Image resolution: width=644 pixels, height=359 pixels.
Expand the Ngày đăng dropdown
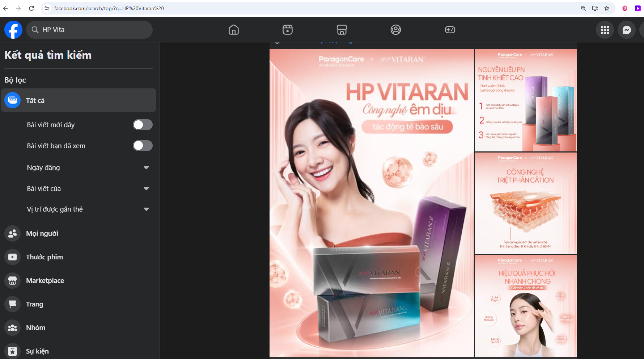(146, 168)
